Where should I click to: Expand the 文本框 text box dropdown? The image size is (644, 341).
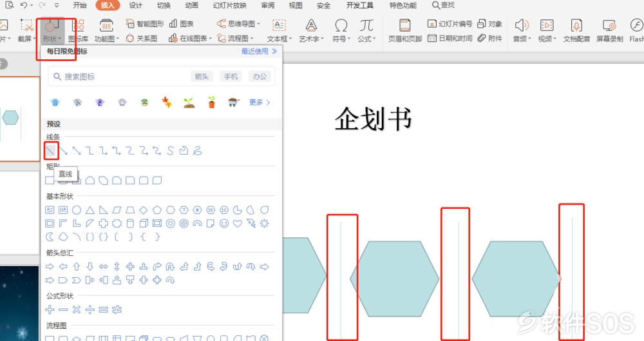point(279,31)
